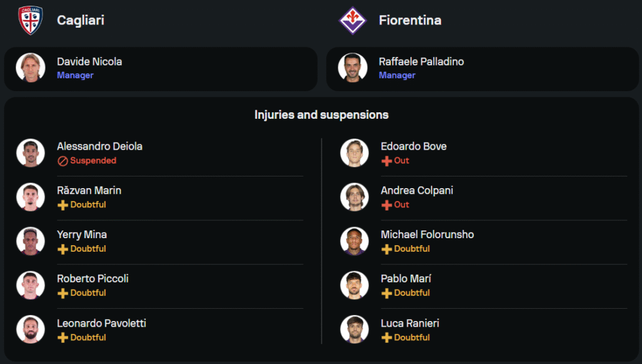This screenshot has height=364, width=642.
Task: Click the red out icon under Edoardo Bove
Action: tap(386, 161)
